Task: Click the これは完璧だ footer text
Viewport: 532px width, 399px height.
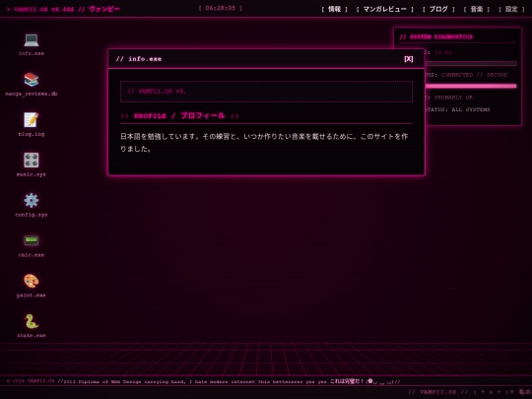Action: pyautogui.click(x=347, y=381)
